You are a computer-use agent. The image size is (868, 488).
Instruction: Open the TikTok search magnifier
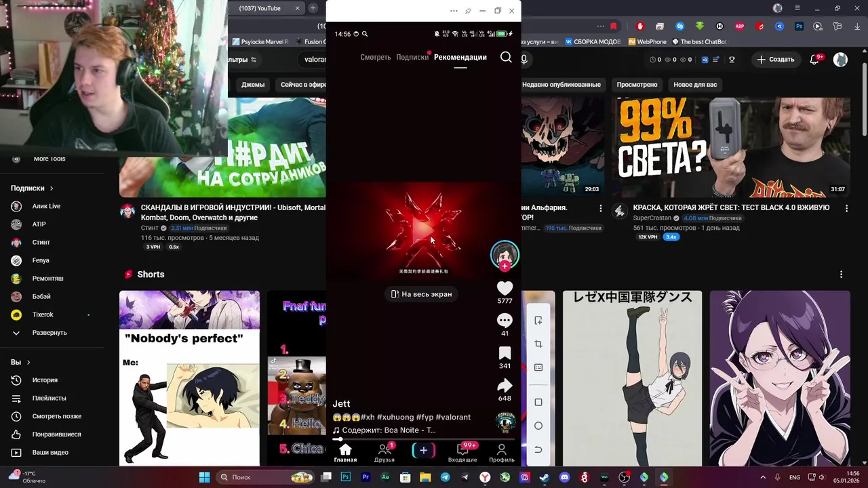506,57
